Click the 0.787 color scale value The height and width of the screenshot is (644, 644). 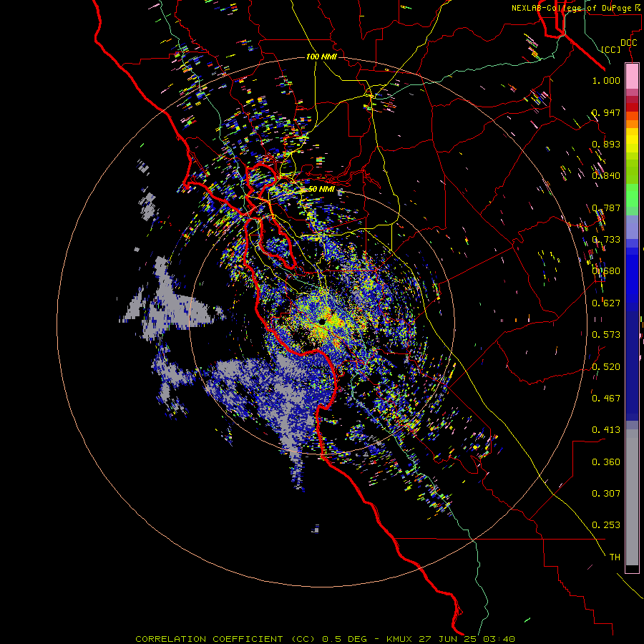tap(606, 208)
